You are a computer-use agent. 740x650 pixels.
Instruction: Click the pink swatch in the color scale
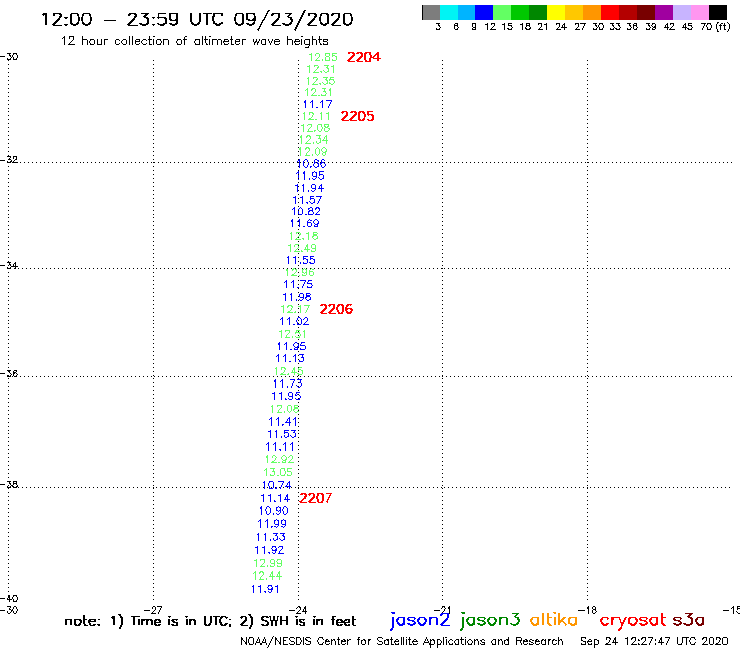(700, 12)
